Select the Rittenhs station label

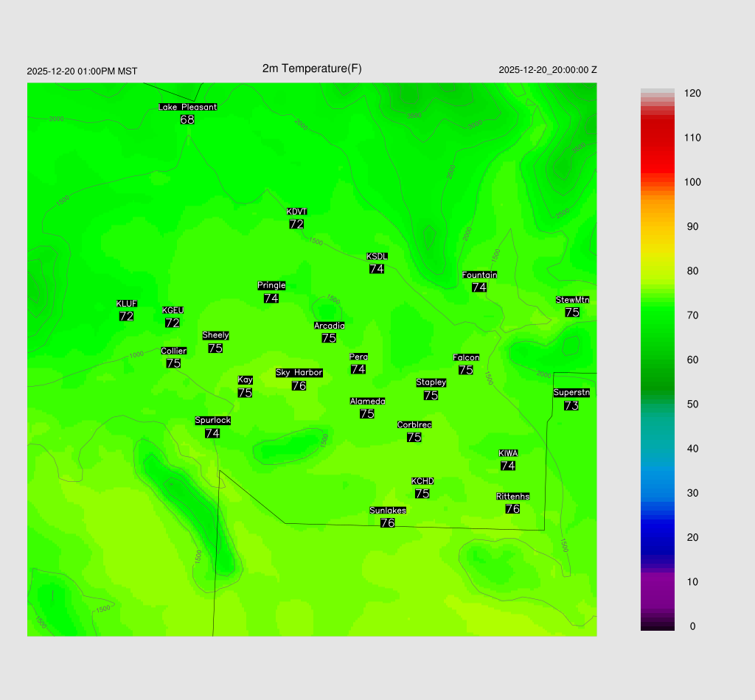[x=512, y=497]
